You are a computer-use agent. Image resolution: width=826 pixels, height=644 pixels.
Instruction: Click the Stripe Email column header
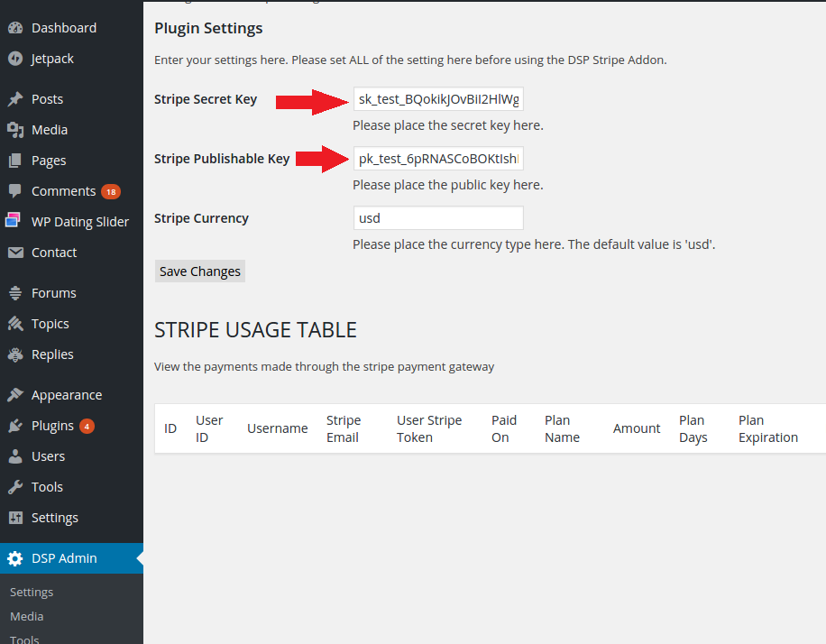[344, 428]
